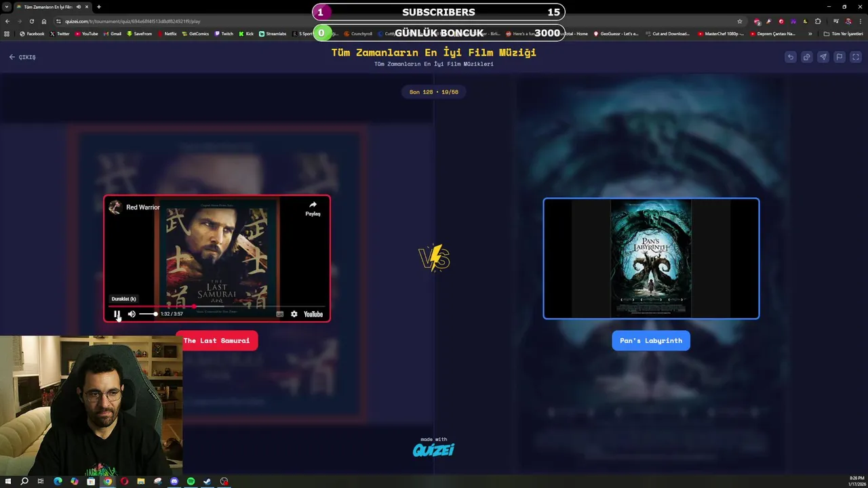Close the Tüm Zamanların En İyi tab
Screen dimensions: 868x488
point(87,7)
